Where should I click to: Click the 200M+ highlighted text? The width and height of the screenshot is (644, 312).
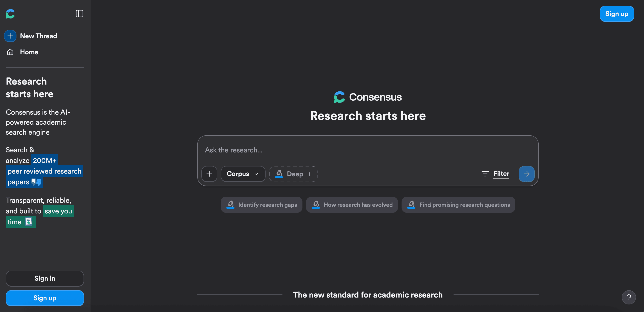[44, 160]
